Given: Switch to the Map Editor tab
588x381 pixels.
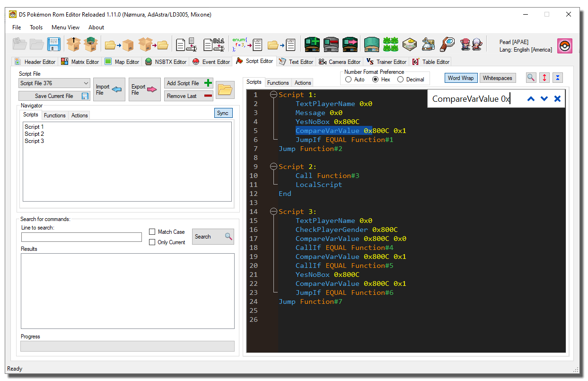Looking at the screenshot, I should click(122, 62).
